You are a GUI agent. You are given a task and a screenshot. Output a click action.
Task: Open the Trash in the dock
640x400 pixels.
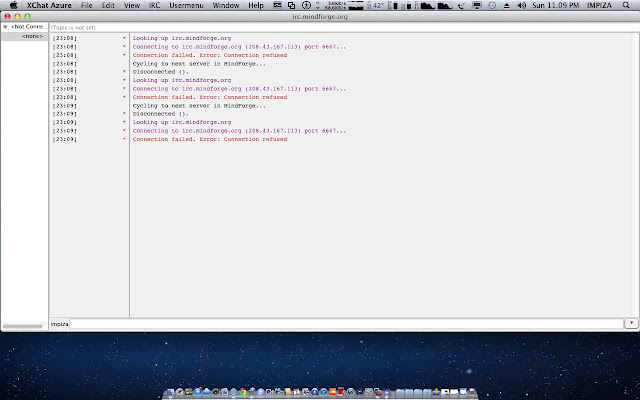click(x=473, y=392)
